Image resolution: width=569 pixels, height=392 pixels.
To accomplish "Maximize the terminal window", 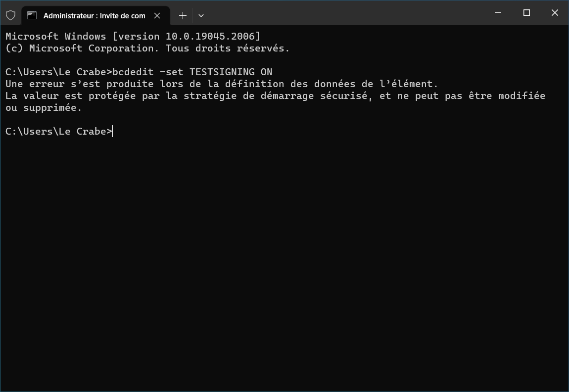I will (526, 13).
